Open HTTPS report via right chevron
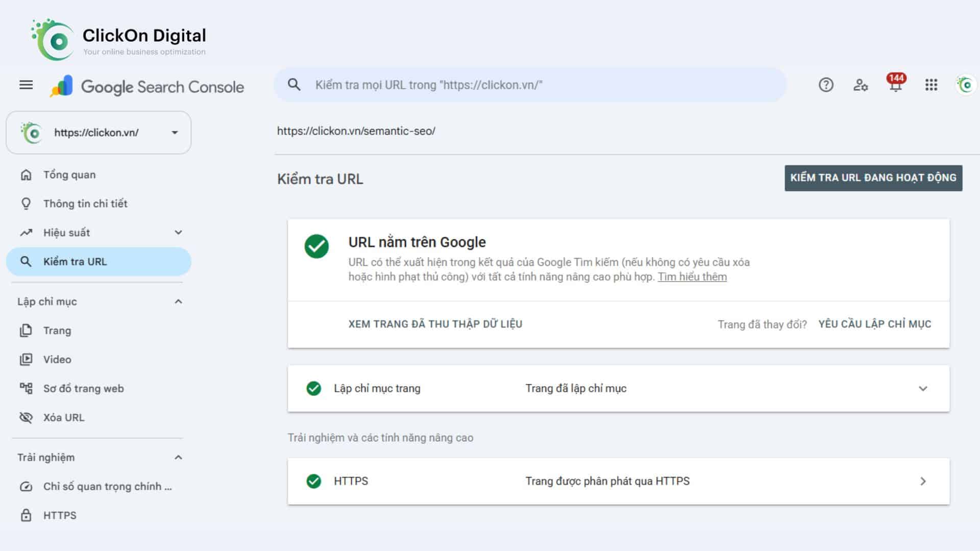The width and height of the screenshot is (980, 551). 923,481
